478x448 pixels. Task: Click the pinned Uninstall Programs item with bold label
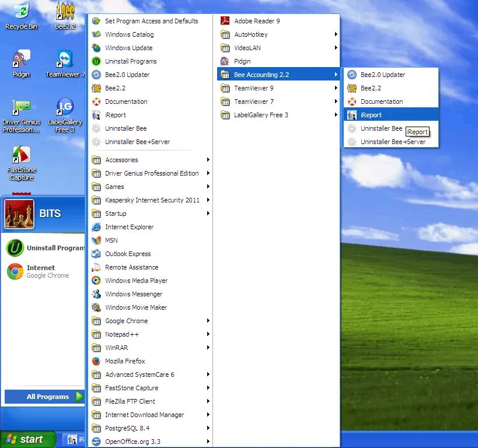pyautogui.click(x=44, y=248)
